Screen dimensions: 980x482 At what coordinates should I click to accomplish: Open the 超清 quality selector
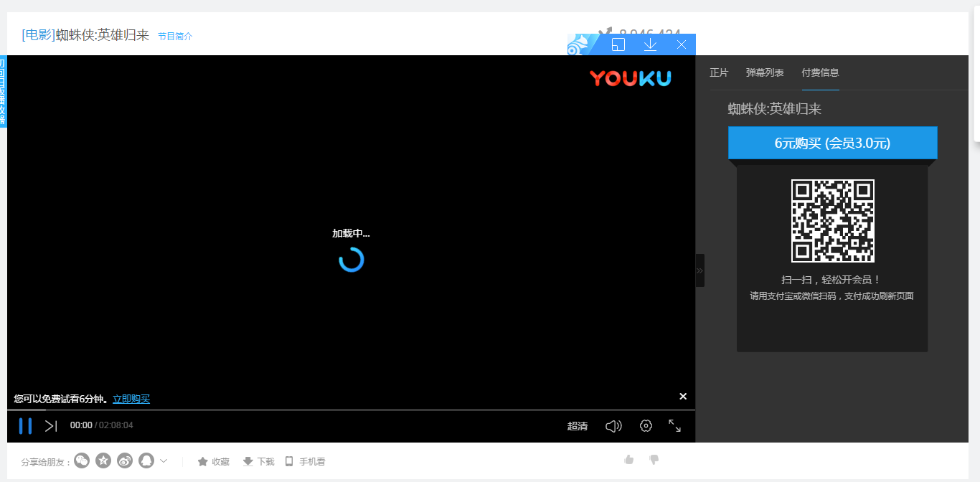point(578,426)
